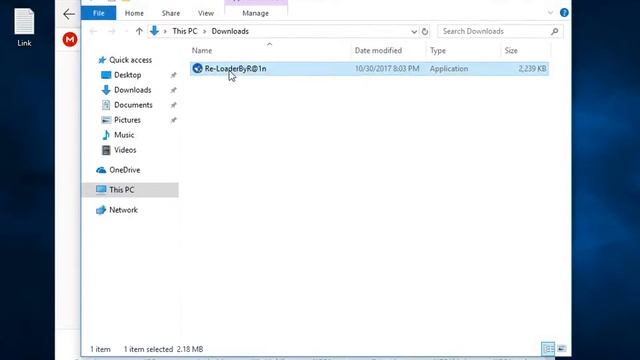Click the Documents icon in sidebar
This screenshot has width=640, height=360.
point(106,105)
